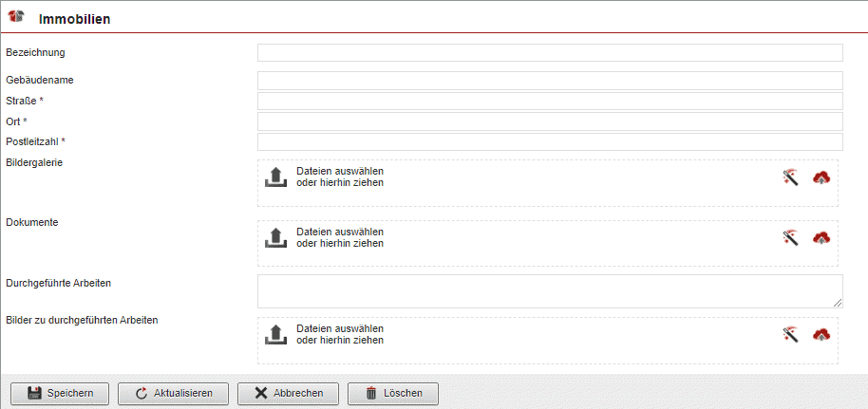Click upload arrow for Bilder zu durchgeführten Arbeiten
The width and height of the screenshot is (868, 409).
tap(275, 334)
